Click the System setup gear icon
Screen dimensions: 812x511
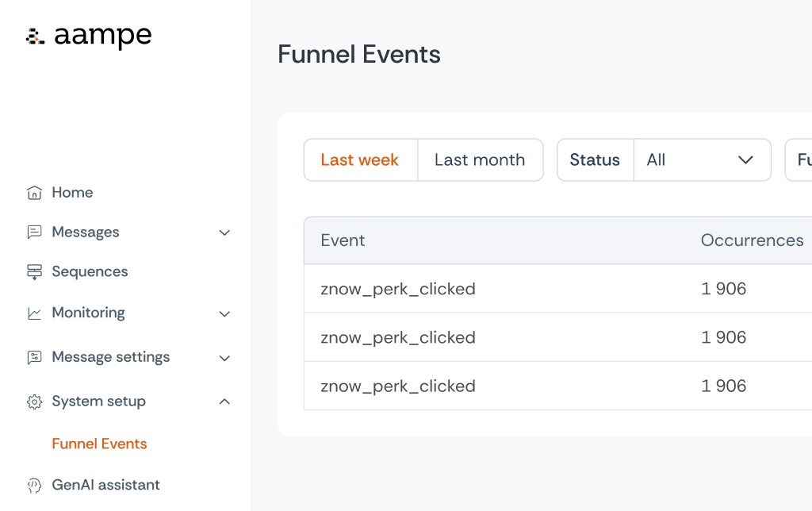[x=34, y=402]
